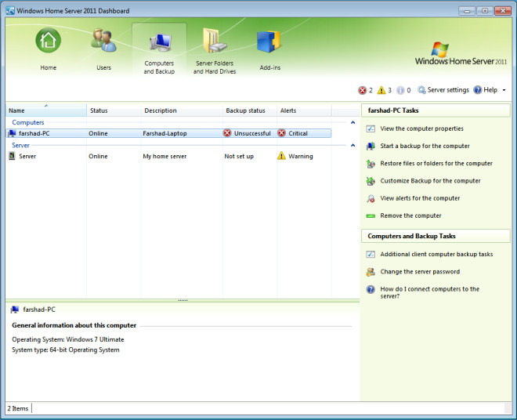This screenshot has height=420, width=517.
Task: Click the My home server description cell
Action: (x=164, y=156)
